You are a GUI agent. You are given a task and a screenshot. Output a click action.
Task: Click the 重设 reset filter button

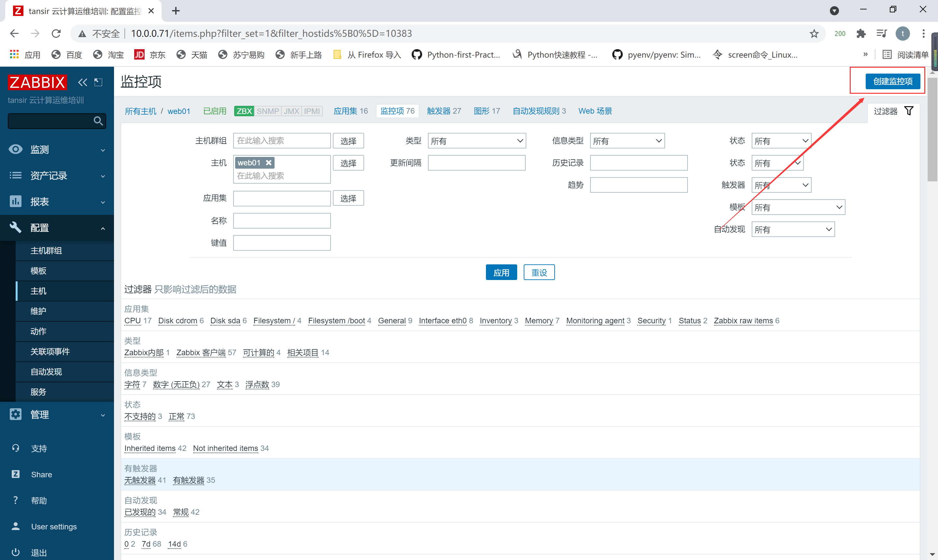pyautogui.click(x=539, y=273)
